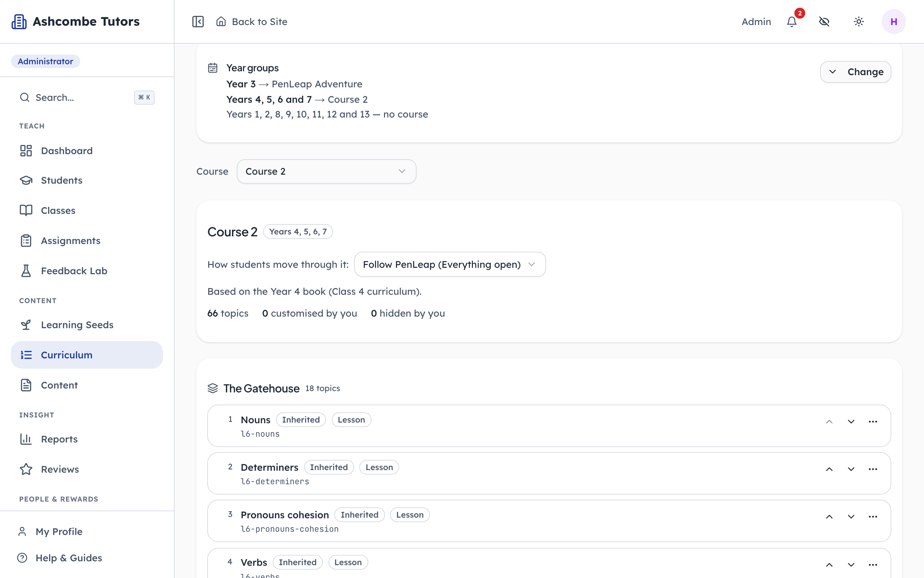The image size is (924, 578).
Task: Focus the sidebar Search field
Action: pyautogui.click(x=87, y=98)
